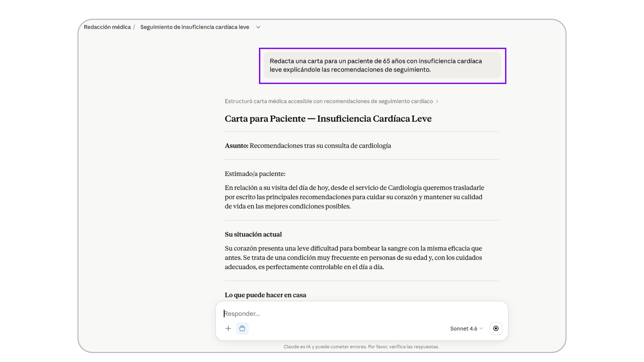644x362 pixels.
Task: Click the Asunto line of the letter
Action: [x=308, y=146]
